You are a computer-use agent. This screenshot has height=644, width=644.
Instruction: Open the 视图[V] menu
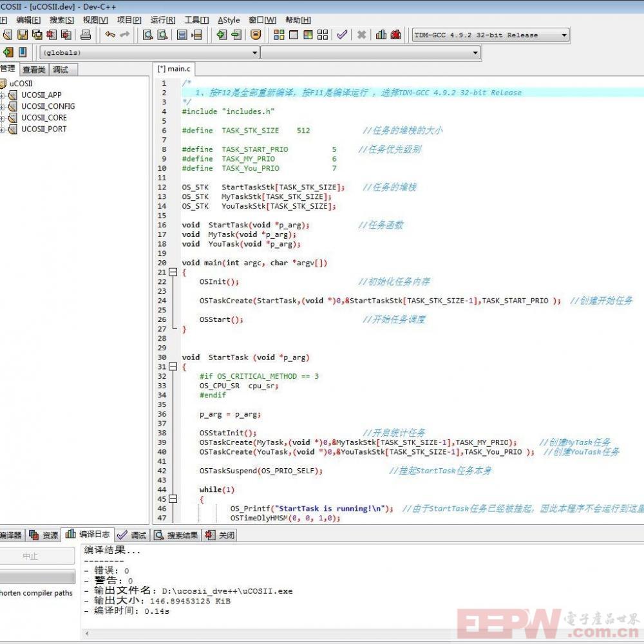[95, 20]
